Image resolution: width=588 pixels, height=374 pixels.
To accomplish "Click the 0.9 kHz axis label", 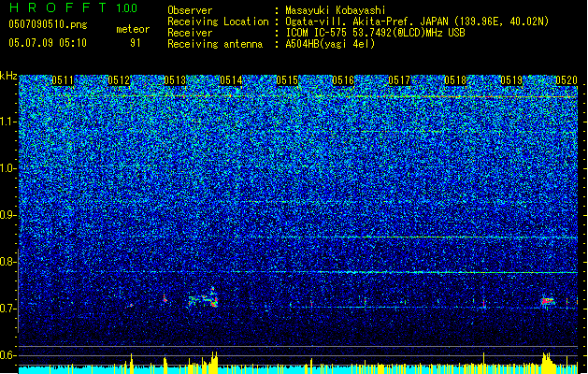I will [x=7, y=215].
